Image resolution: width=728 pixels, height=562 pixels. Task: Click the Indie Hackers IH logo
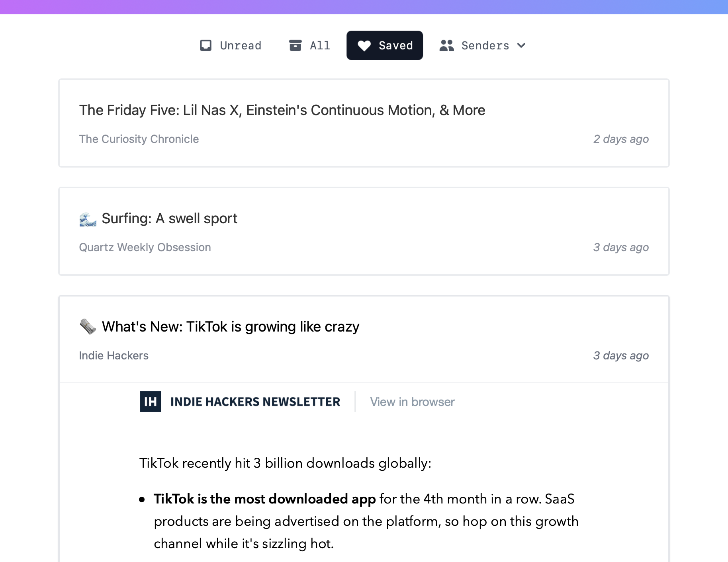151,402
